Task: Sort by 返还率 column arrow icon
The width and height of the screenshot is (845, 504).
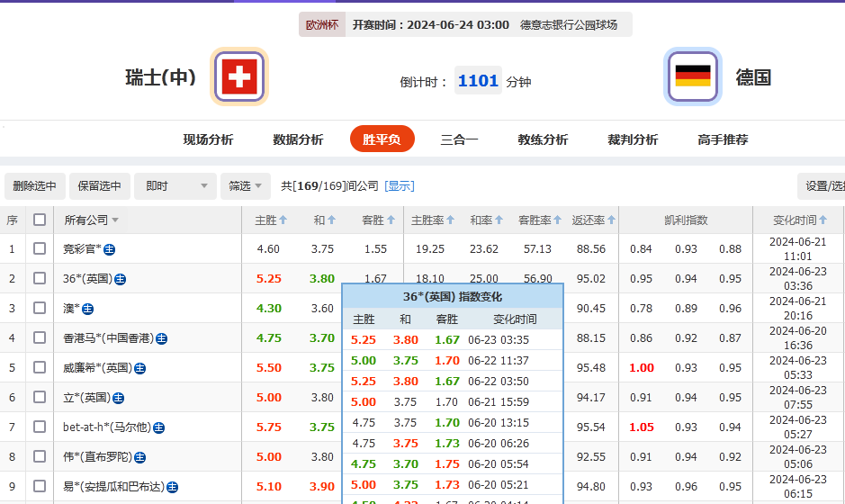Action: tap(611, 220)
